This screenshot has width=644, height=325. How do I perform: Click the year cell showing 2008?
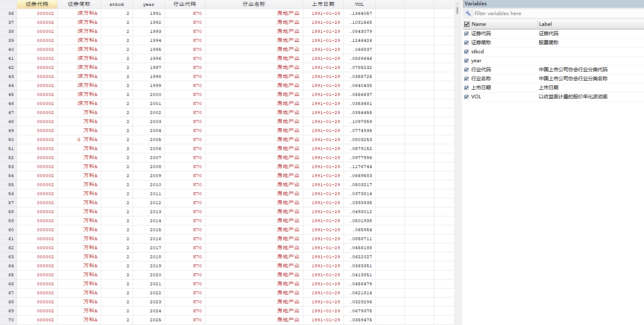pos(149,167)
